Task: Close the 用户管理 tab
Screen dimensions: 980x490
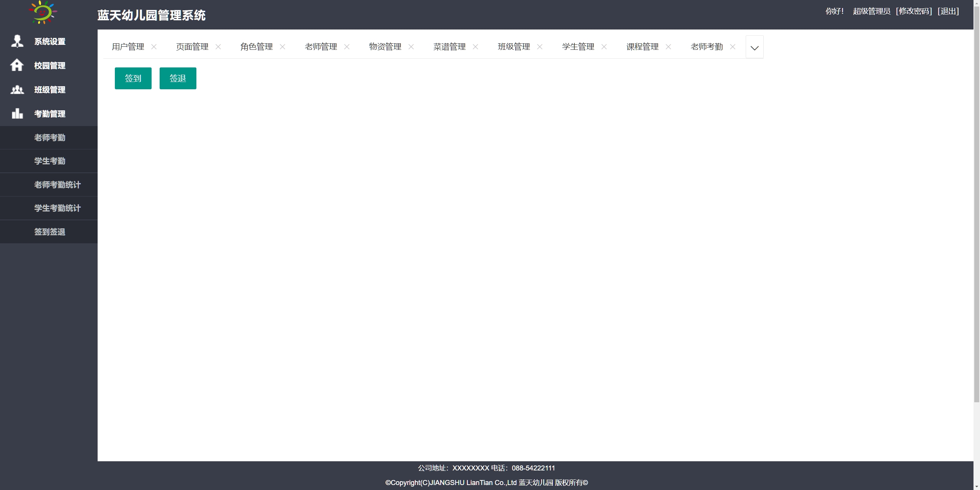Action: tap(154, 47)
